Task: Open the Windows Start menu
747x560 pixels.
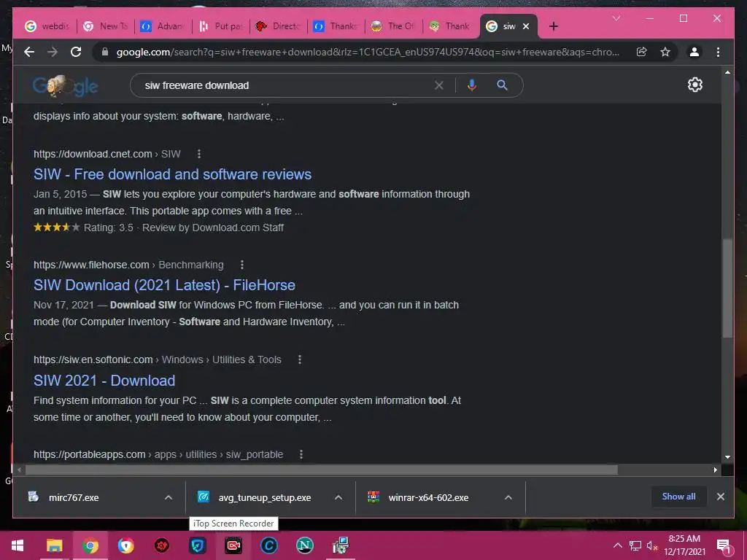Action: pyautogui.click(x=18, y=545)
